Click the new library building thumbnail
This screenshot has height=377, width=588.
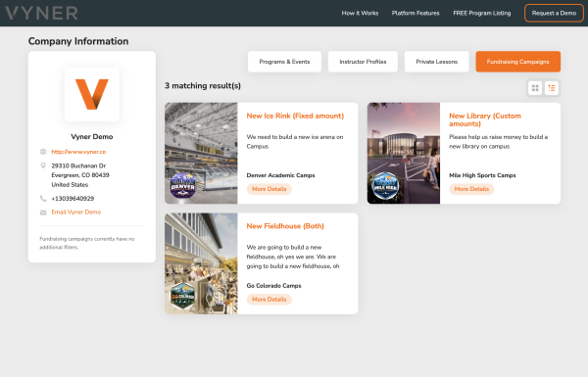point(404,154)
